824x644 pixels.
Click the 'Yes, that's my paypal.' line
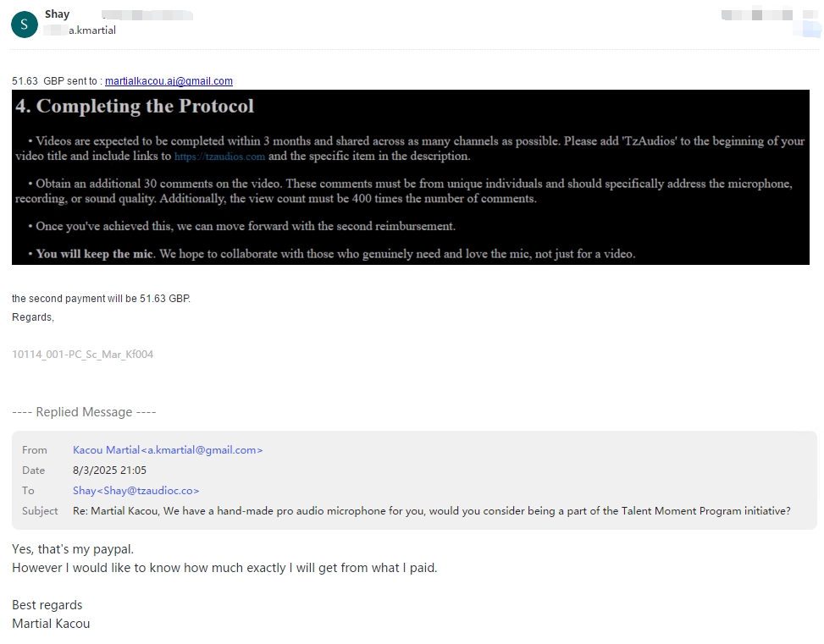point(73,549)
